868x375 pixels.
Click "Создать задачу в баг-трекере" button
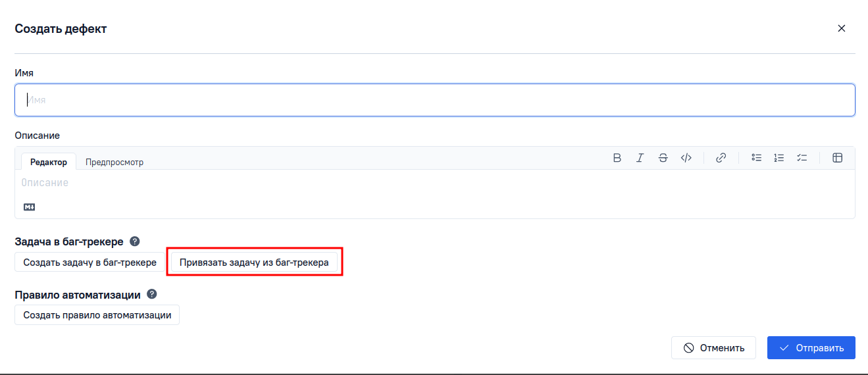89,262
